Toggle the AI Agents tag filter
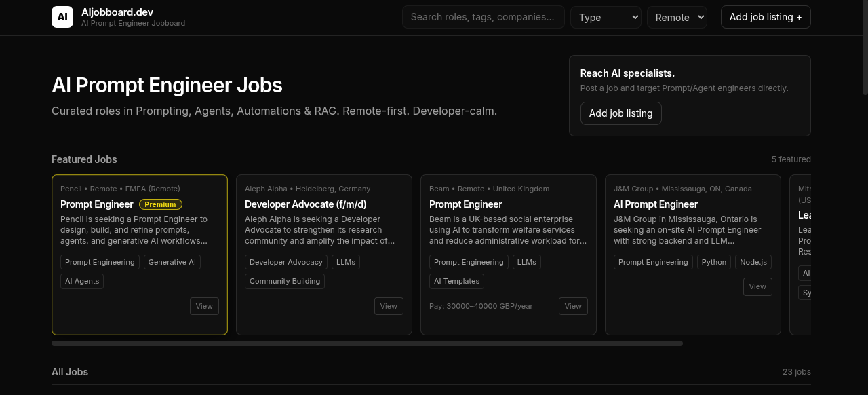868x395 pixels. tap(81, 281)
